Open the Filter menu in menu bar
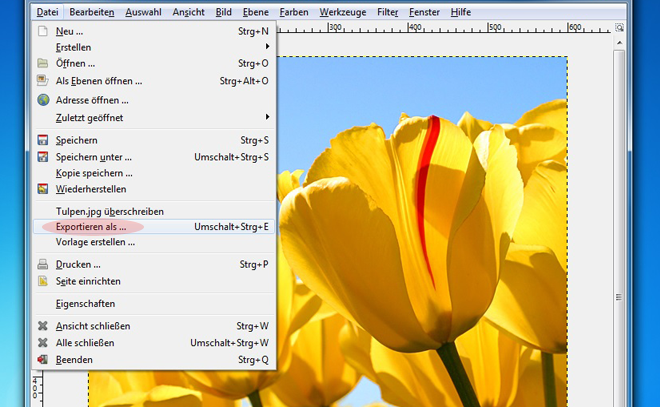 point(387,12)
